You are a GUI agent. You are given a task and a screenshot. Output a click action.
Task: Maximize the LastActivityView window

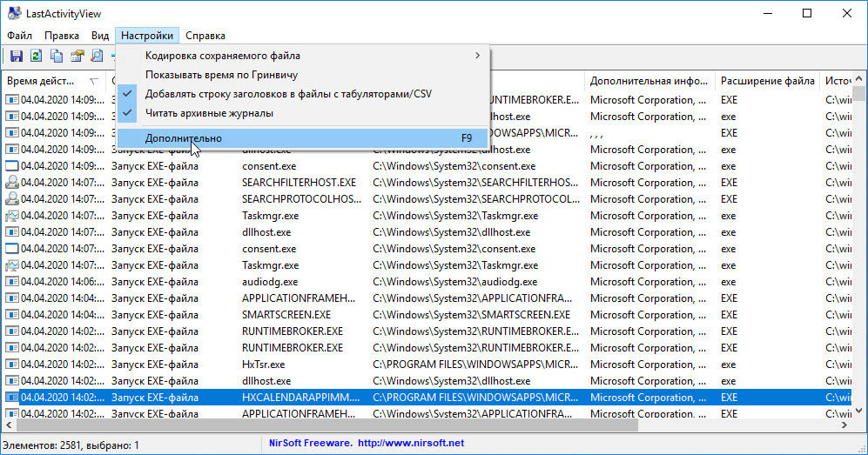[807, 13]
